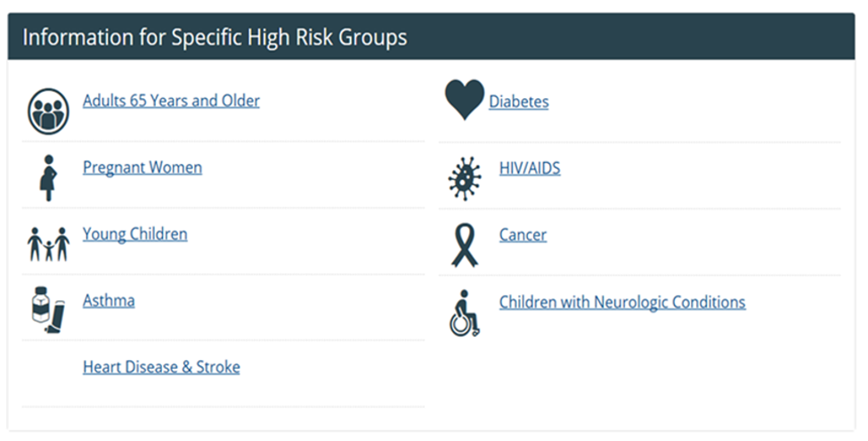Click the pregnant woman icon

pyautogui.click(x=48, y=177)
